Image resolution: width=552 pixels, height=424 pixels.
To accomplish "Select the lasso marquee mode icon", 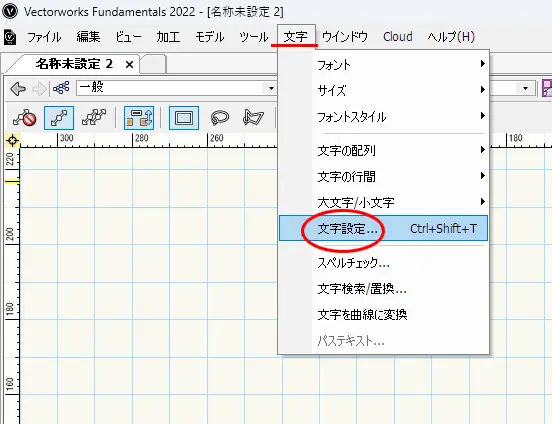I will pyautogui.click(x=220, y=118).
